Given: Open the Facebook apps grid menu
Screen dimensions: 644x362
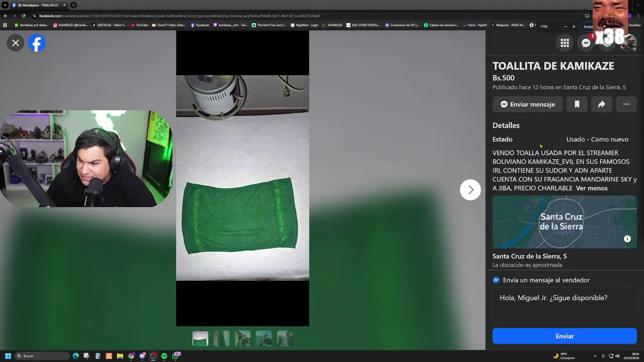Looking at the screenshot, I should 565,43.
